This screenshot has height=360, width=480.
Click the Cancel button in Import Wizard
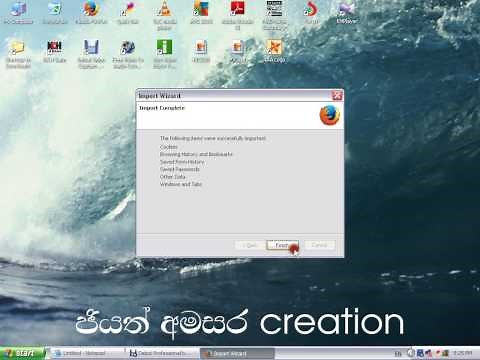click(319, 245)
